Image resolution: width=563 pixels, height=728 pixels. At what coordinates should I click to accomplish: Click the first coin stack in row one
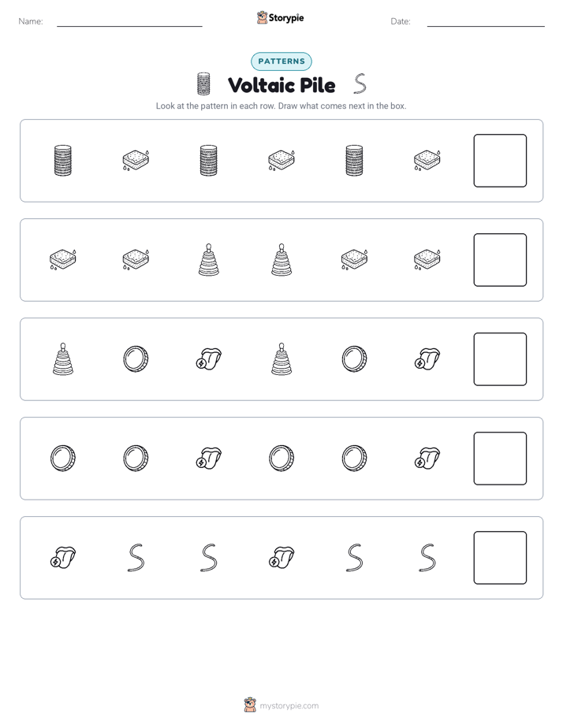[63, 161]
